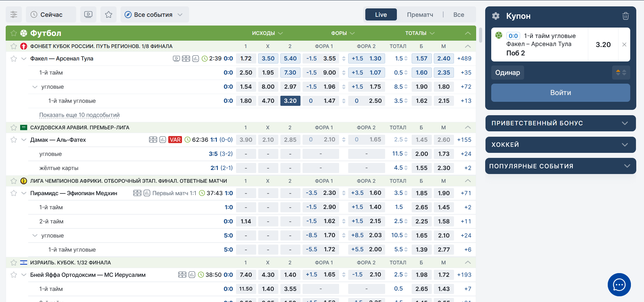Click the Войти login button

560,93
